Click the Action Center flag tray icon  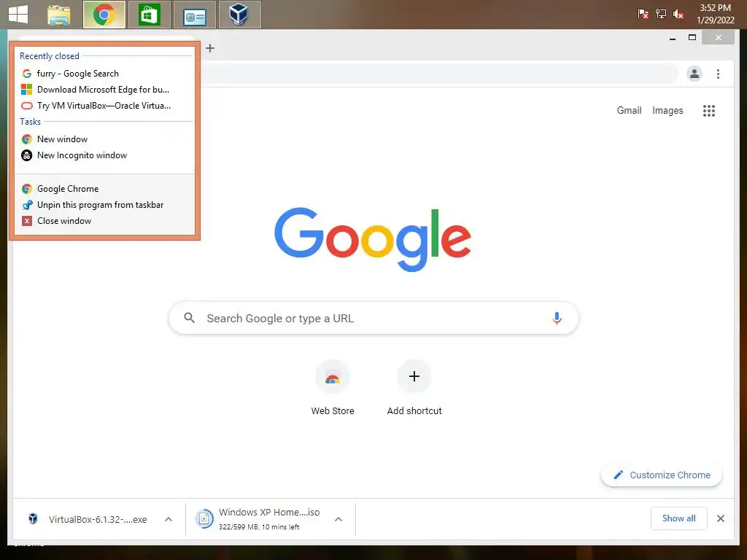pos(643,15)
